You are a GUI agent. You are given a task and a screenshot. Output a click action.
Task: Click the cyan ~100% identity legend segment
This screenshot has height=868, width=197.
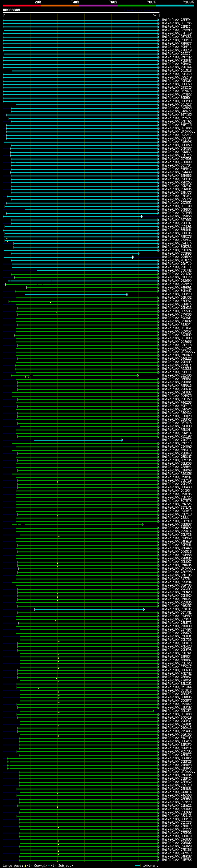tap(175, 6)
